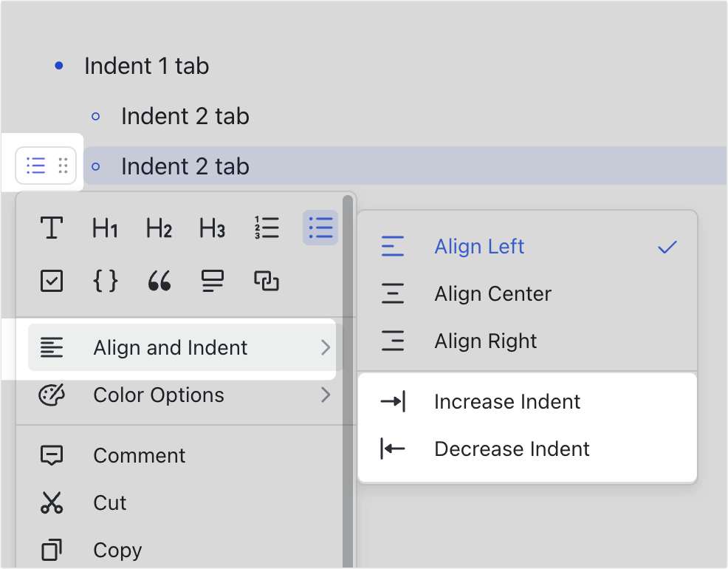The height and width of the screenshot is (569, 728).
Task: Apply H2 heading format
Action: (158, 228)
